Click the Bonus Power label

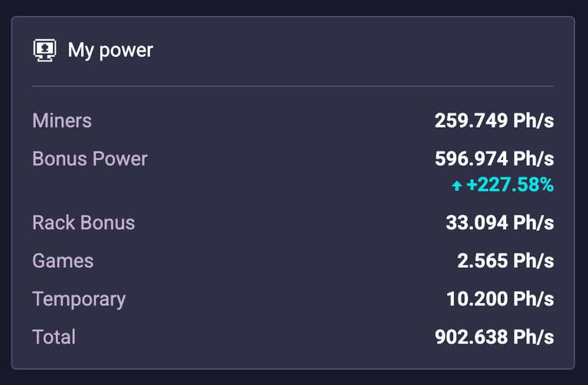tap(90, 158)
